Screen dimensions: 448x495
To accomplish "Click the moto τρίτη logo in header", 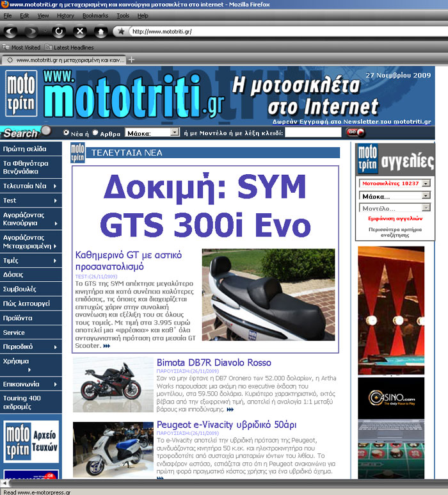I will tap(21, 93).
